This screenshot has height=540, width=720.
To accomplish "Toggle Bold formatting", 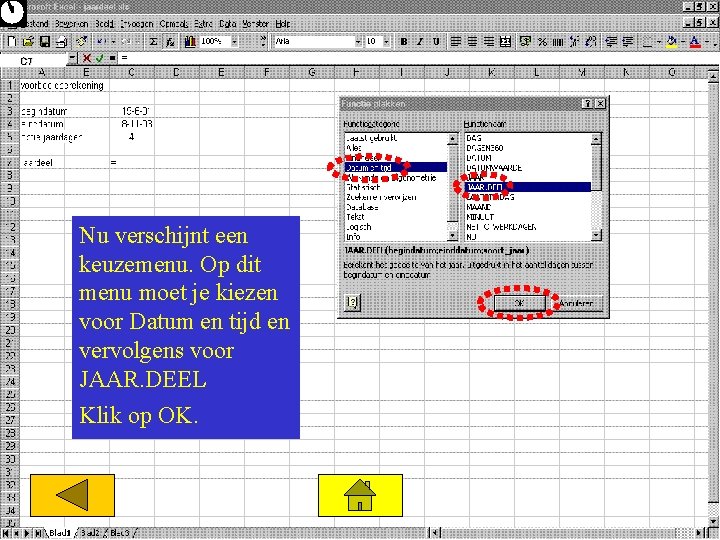I will (404, 42).
